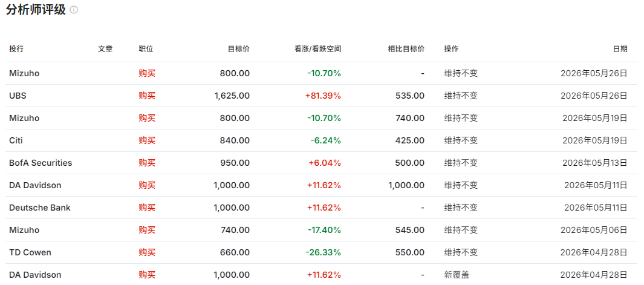The width and height of the screenshot is (644, 285).
Task: Select the 660.00 target price
Action: pos(235,252)
